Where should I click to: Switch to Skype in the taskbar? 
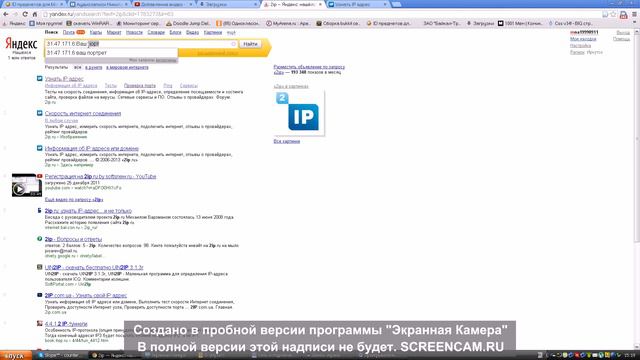60,356
